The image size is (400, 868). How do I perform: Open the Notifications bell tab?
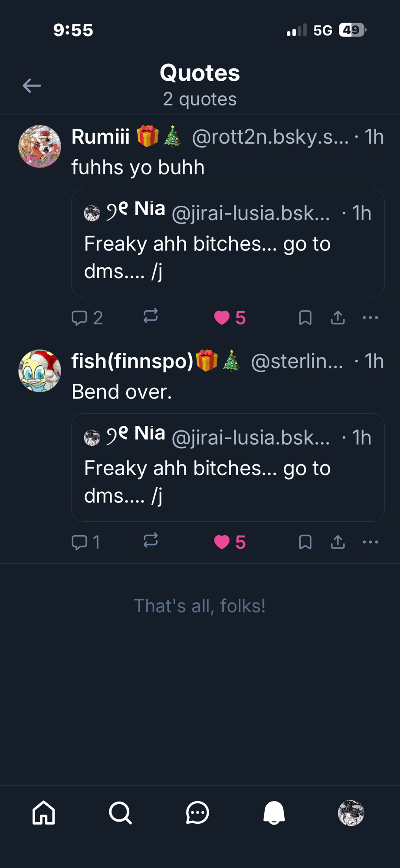[x=274, y=812]
